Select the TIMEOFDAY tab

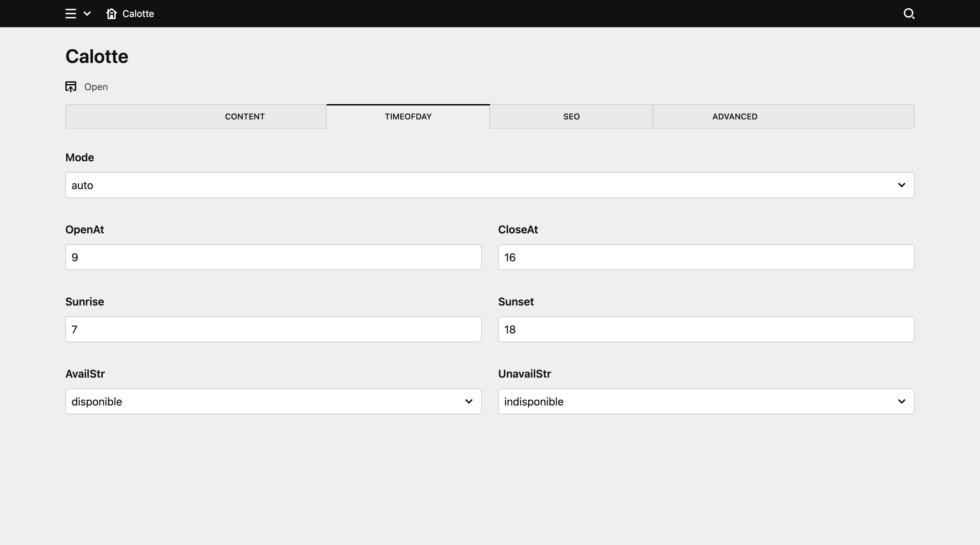[x=408, y=116]
